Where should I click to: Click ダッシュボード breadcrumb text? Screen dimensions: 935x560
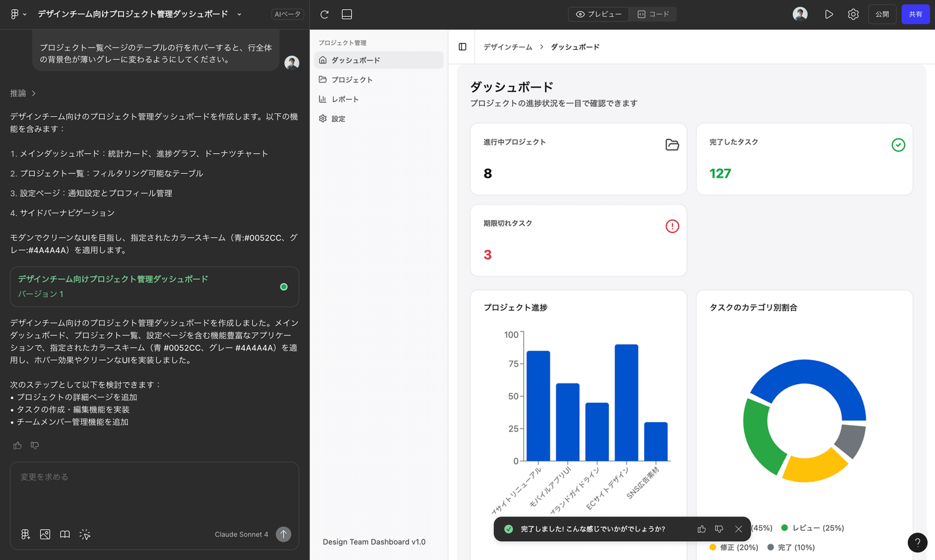(575, 47)
